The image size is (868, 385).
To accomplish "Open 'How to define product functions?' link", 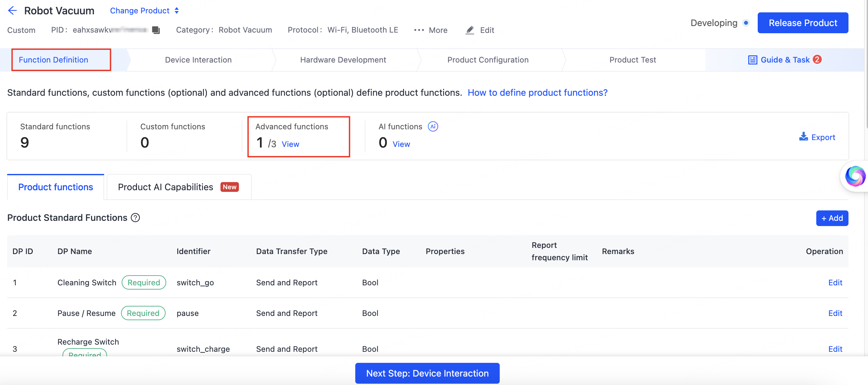I will coord(537,93).
